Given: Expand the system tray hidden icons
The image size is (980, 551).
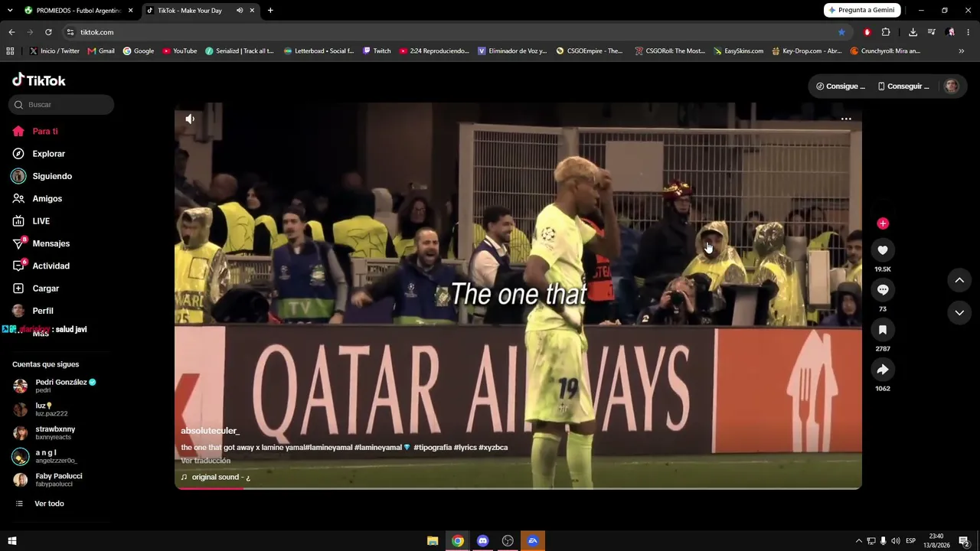Looking at the screenshot, I should (858, 541).
